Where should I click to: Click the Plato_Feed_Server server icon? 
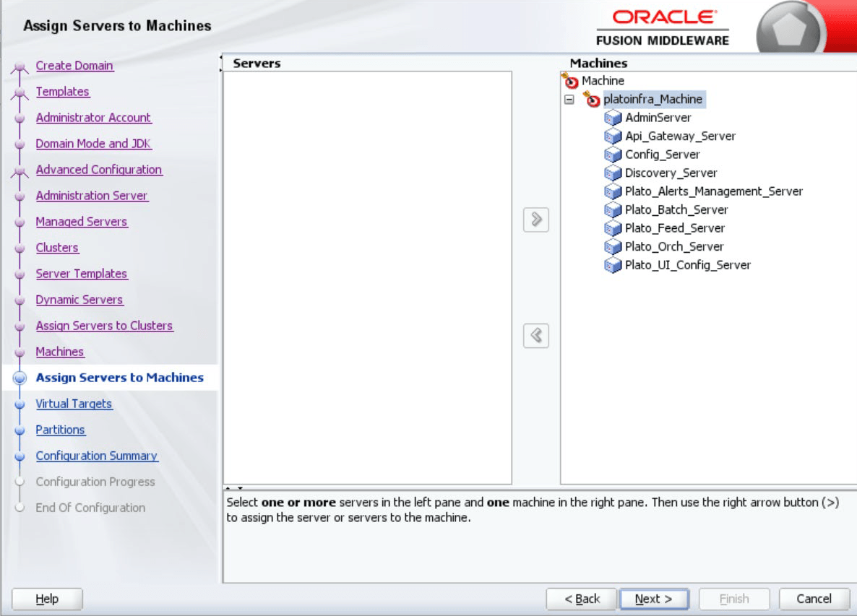[x=613, y=228]
